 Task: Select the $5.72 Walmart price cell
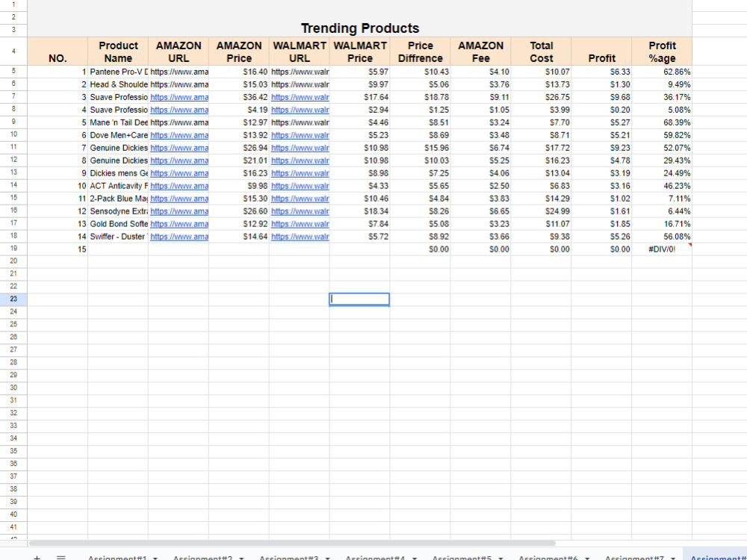point(360,237)
